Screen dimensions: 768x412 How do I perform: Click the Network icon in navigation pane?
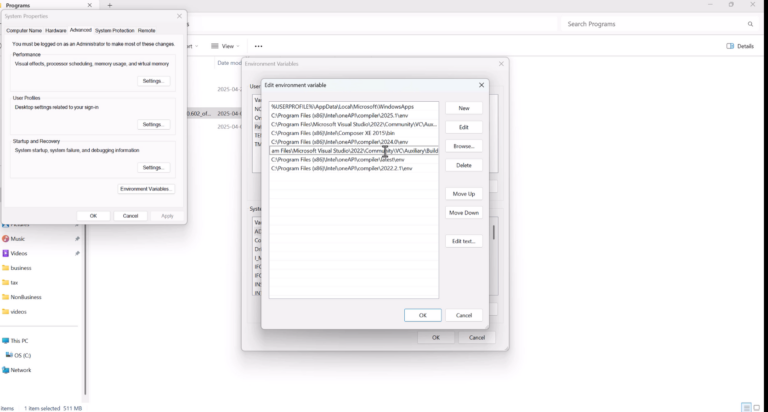pos(6,370)
